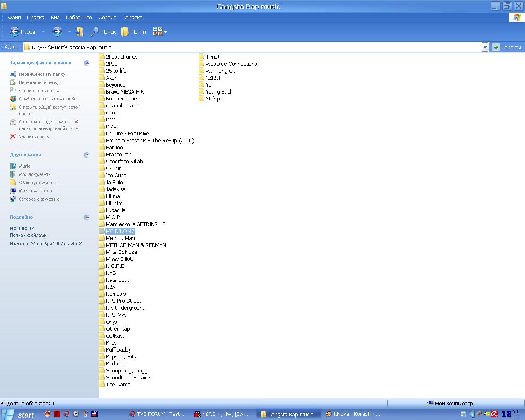
Task: Open the Views mode dropdown button
Action: [x=160, y=32]
